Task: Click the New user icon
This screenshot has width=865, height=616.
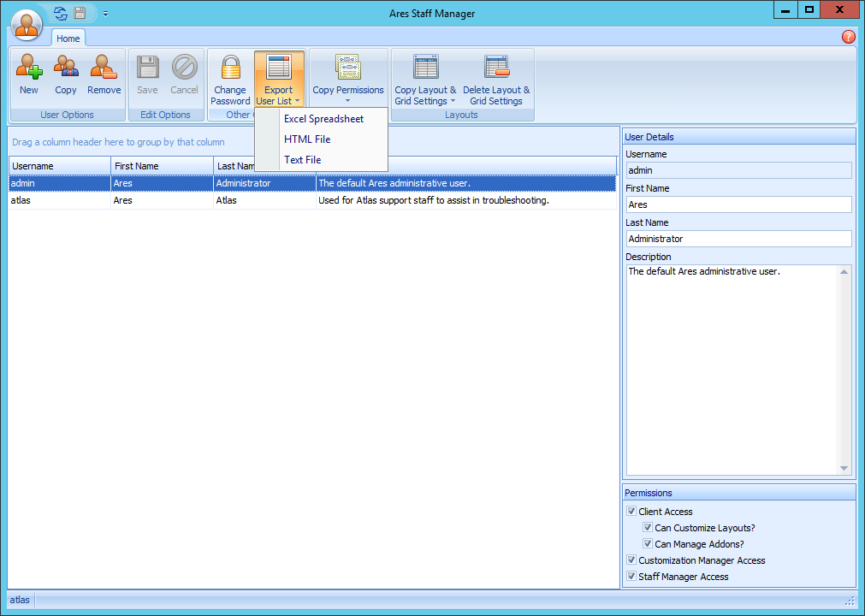Action: (29, 68)
